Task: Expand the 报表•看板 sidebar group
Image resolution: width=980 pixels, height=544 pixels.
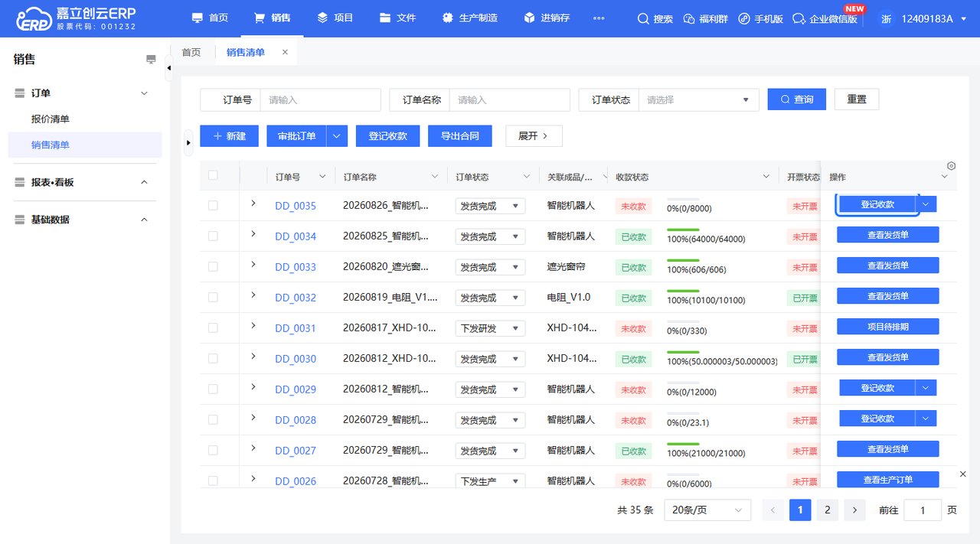Action: 144,182
